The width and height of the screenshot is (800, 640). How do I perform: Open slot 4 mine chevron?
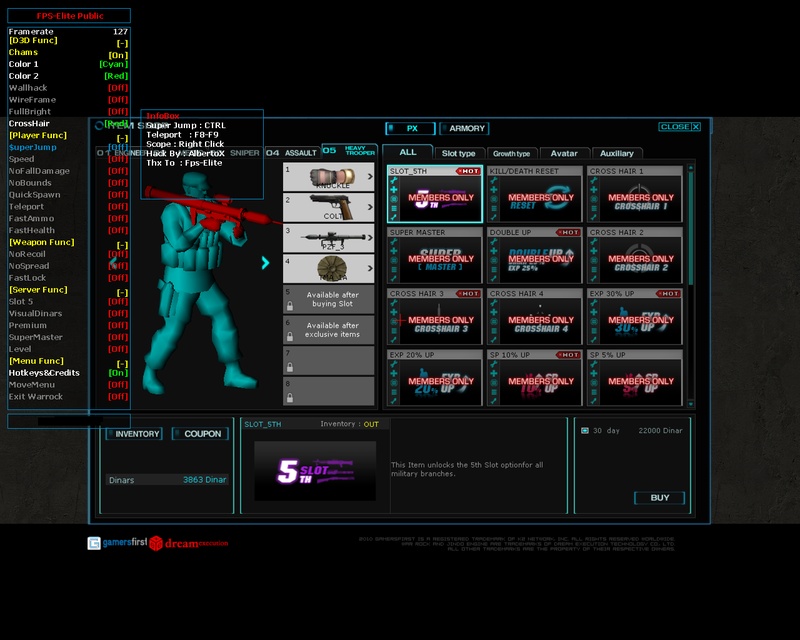click(x=370, y=268)
